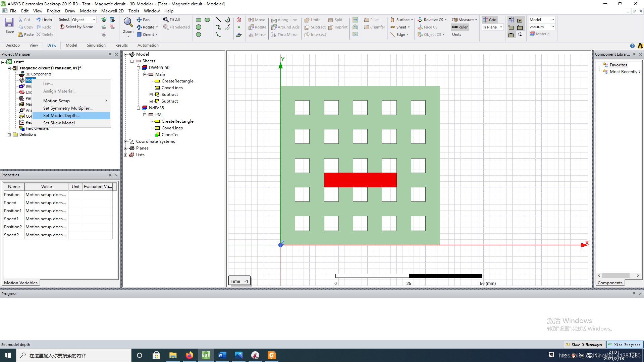Select the CloneTo tree item

[169, 135]
